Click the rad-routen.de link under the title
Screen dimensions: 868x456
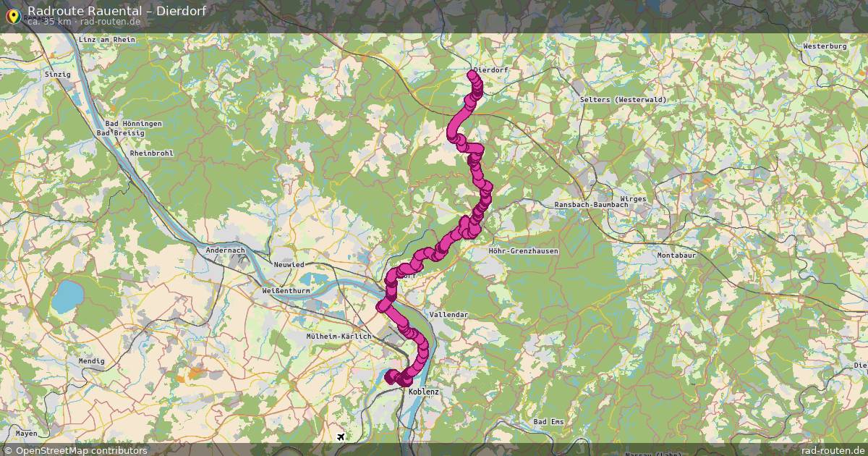pyautogui.click(x=109, y=21)
